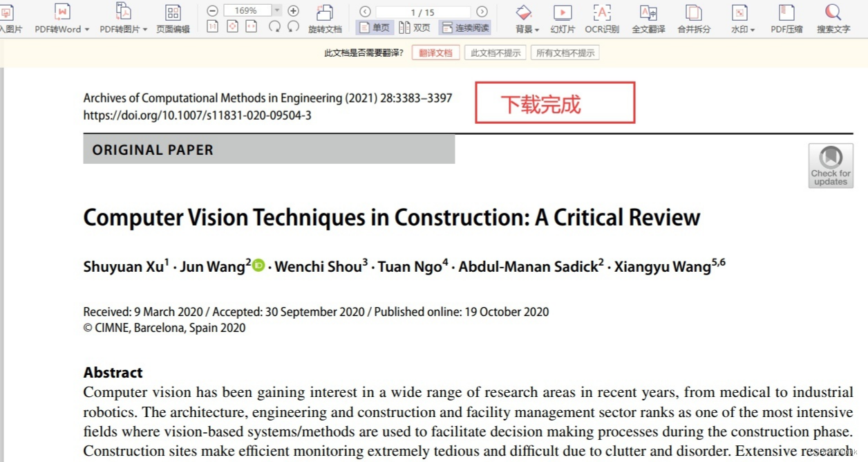Click the 翻译文档 translate document button
868x462 pixels.
tap(435, 53)
